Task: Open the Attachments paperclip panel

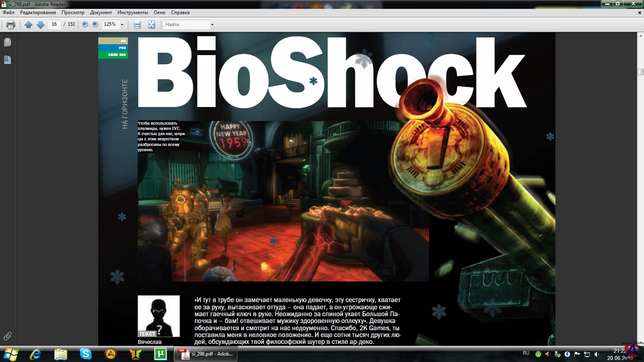Action: pyautogui.click(x=7, y=336)
